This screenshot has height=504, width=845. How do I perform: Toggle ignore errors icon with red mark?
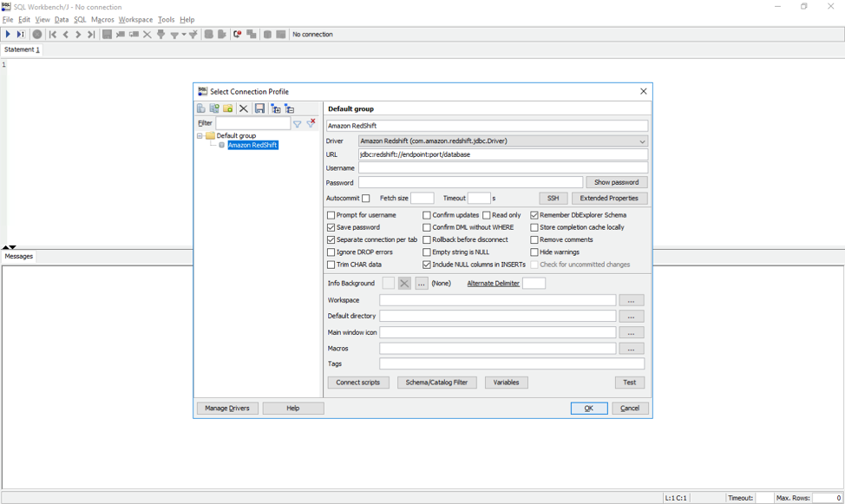pos(237,34)
